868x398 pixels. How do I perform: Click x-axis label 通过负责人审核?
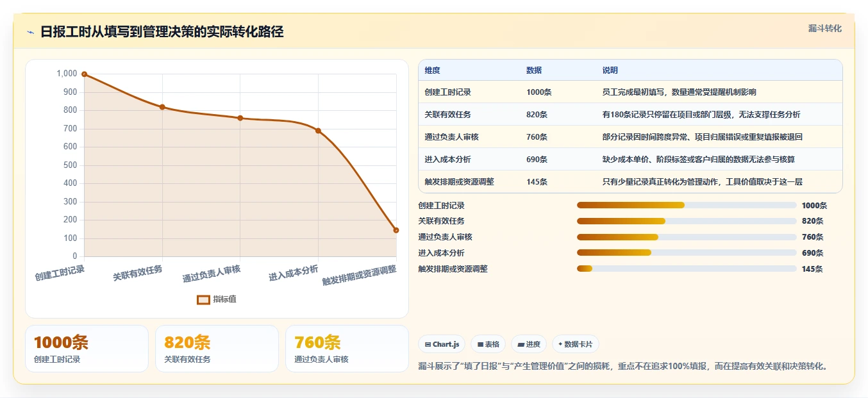(x=212, y=274)
